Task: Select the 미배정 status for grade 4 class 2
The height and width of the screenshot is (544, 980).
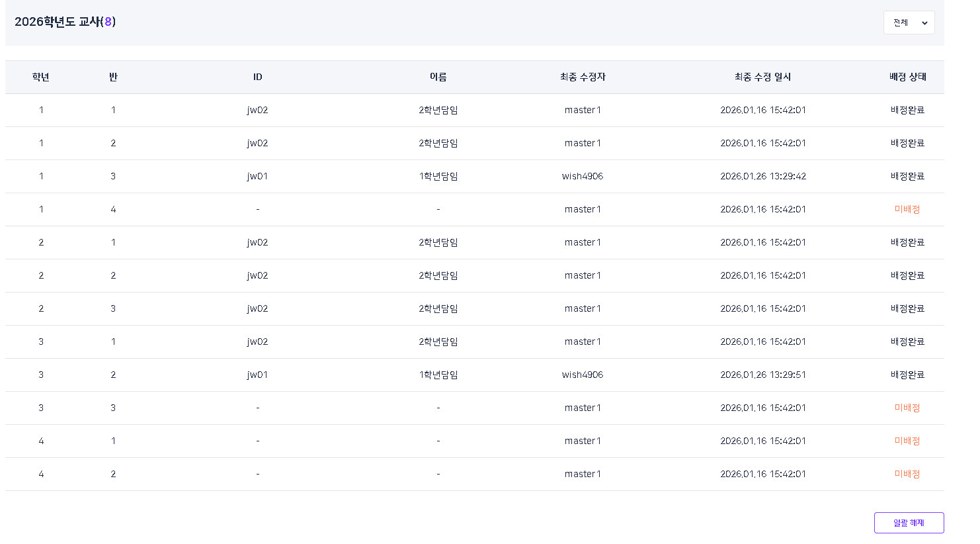Action: click(x=907, y=474)
